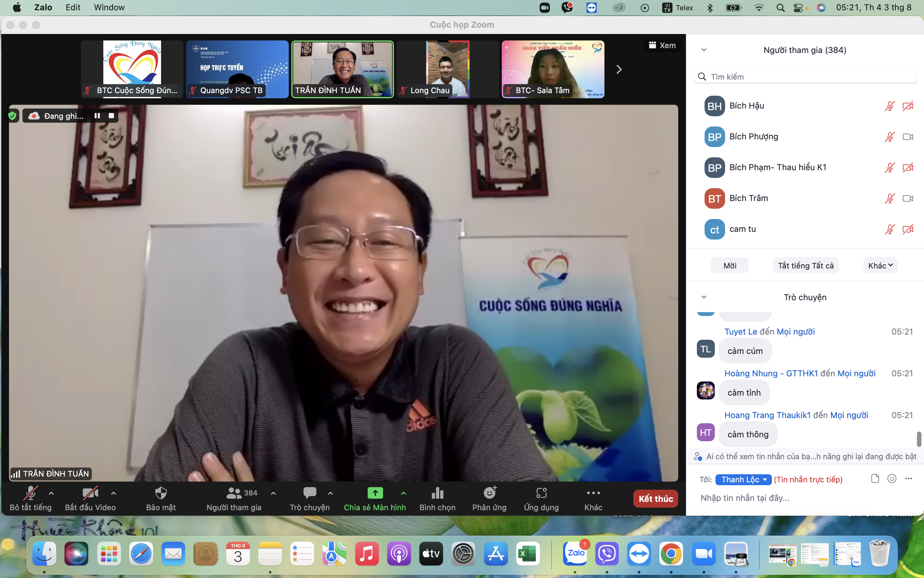This screenshot has height=578, width=924.
Task: Click the chat panel scrollbar
Action: point(919,439)
